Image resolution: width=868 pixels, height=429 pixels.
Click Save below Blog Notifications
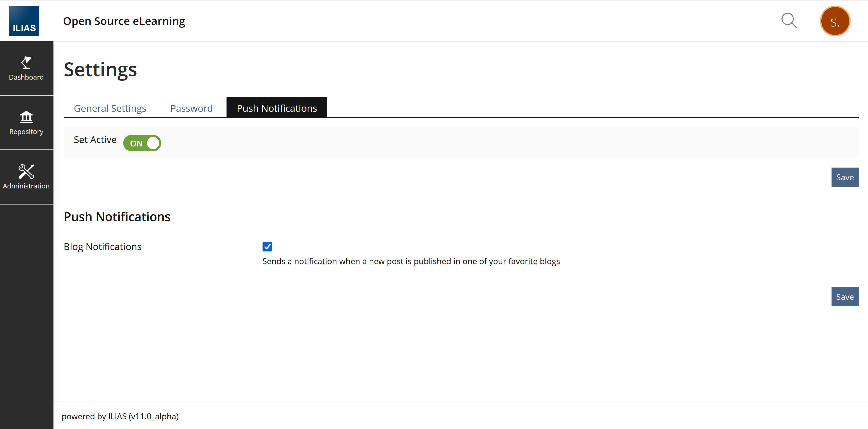[x=844, y=297]
